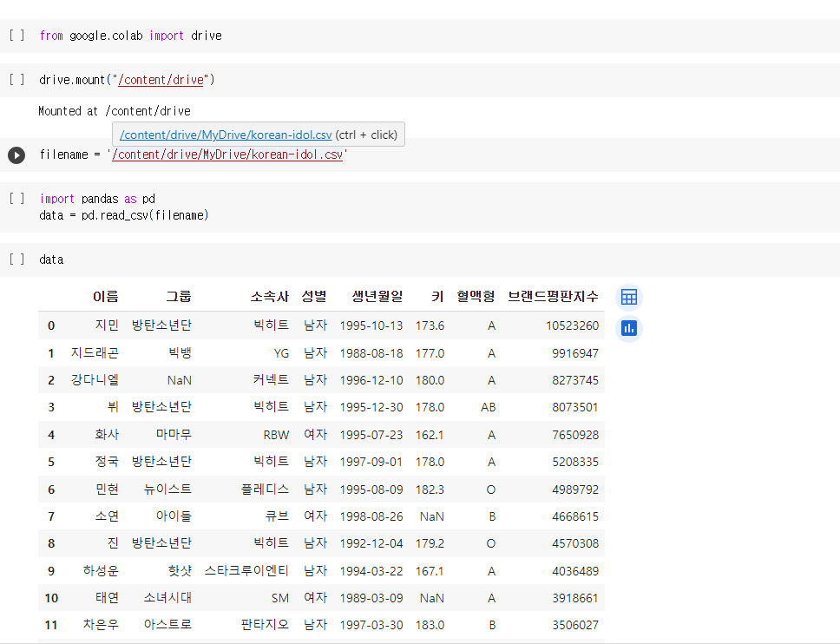The image size is (840, 644).
Task: Click blood type AB in 뷔 row
Action: coord(488,407)
